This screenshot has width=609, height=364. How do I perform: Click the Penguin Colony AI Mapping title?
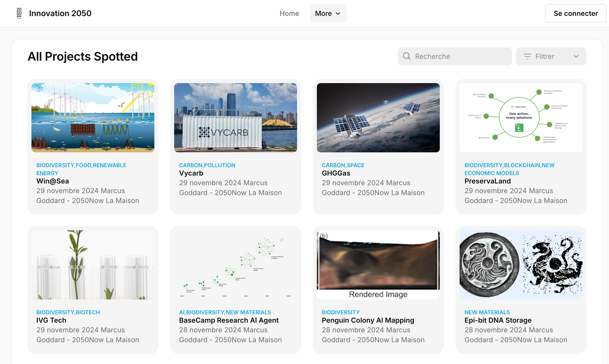368,320
